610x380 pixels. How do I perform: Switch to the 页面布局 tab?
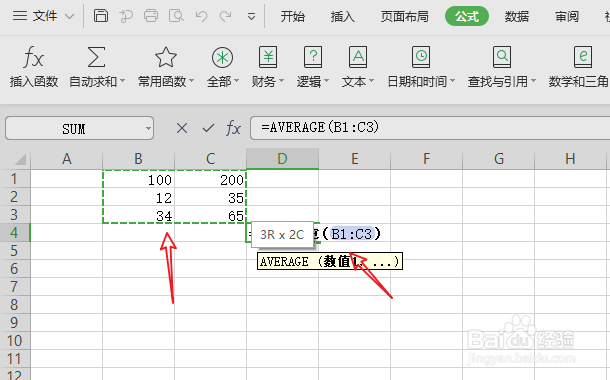[405, 16]
